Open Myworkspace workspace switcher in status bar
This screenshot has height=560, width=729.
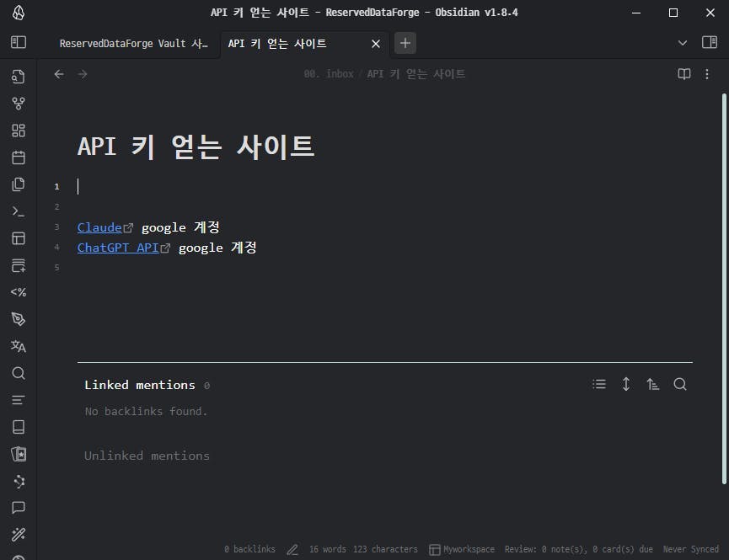(x=462, y=549)
